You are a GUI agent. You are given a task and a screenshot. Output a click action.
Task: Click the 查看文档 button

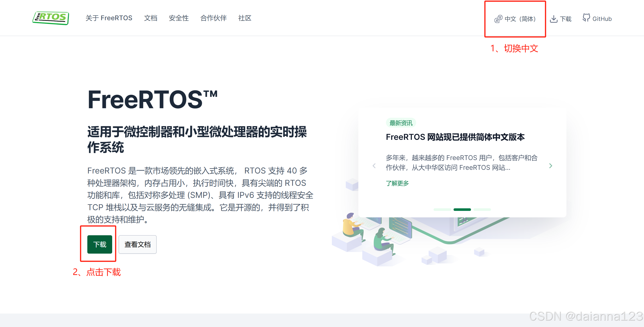tap(137, 244)
